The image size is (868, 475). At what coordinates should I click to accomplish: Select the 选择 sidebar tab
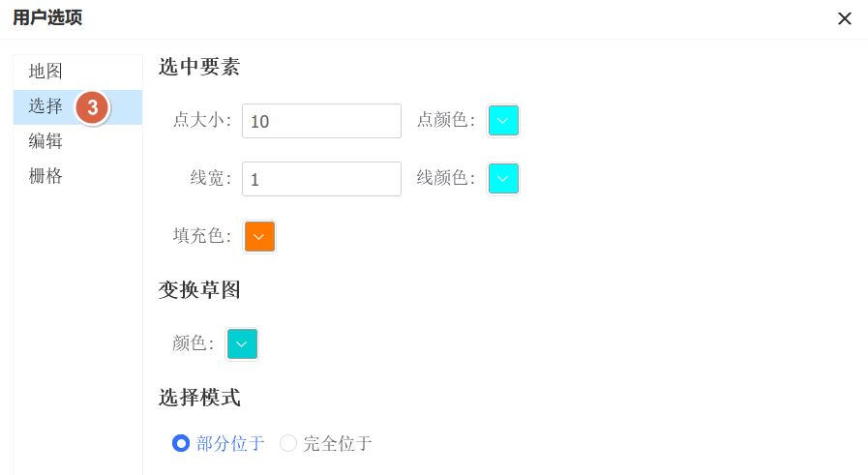pyautogui.click(x=45, y=106)
